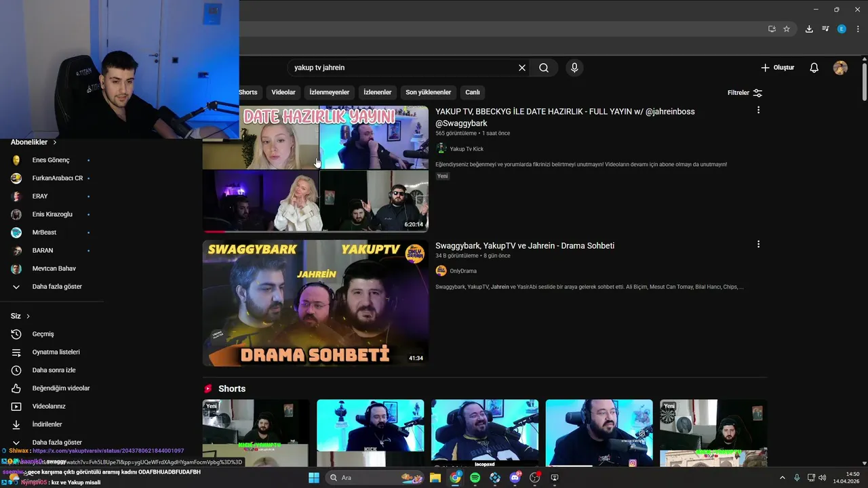The width and height of the screenshot is (868, 488).
Task: Open Chrome media controls icon
Action: point(825,29)
